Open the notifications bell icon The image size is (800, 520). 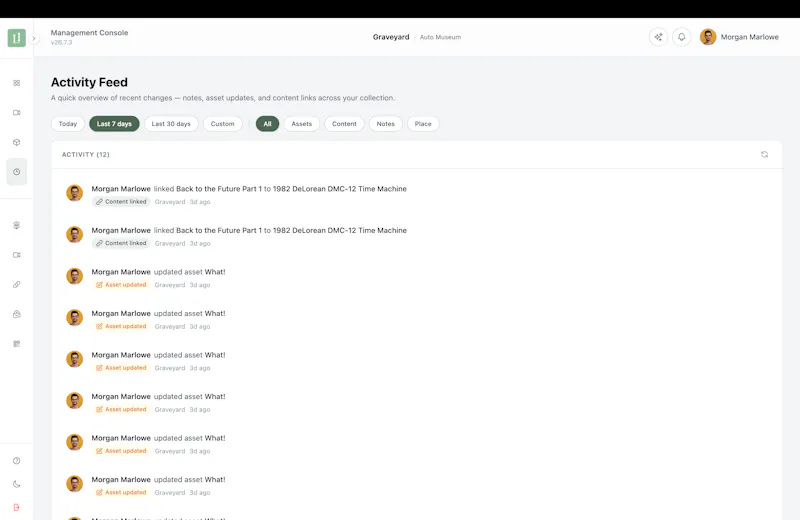coord(682,37)
